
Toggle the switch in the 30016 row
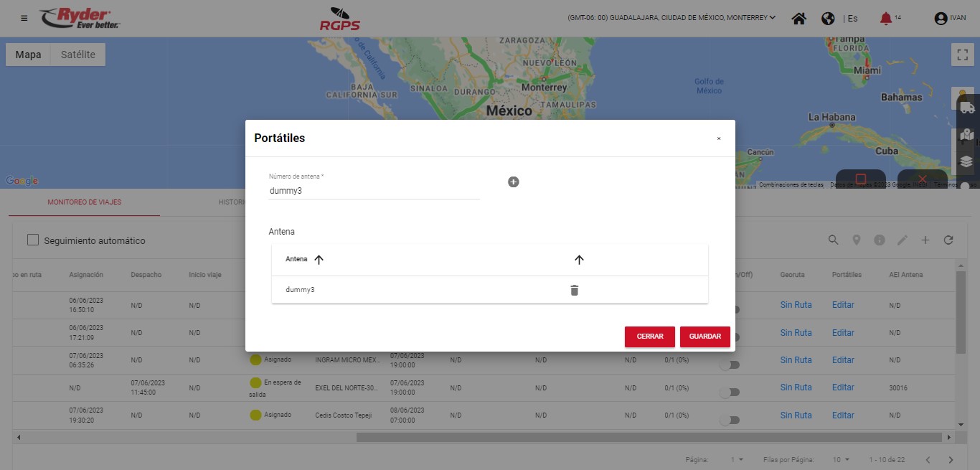(x=730, y=393)
